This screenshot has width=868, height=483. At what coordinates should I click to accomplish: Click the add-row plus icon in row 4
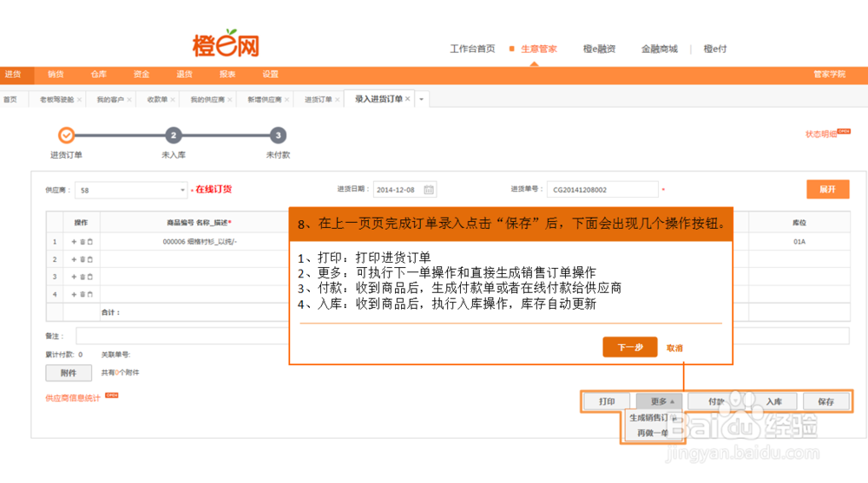[x=74, y=294]
